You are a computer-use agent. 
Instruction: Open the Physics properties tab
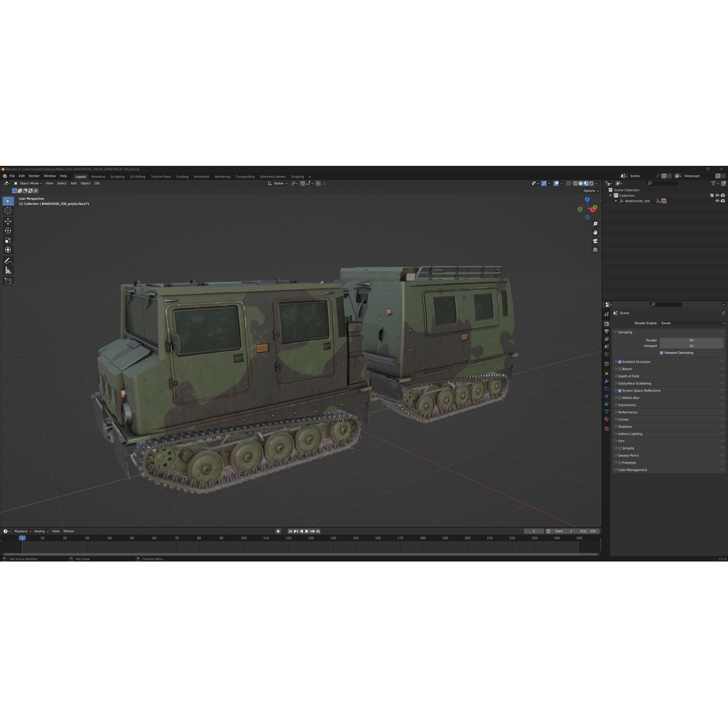click(x=607, y=397)
